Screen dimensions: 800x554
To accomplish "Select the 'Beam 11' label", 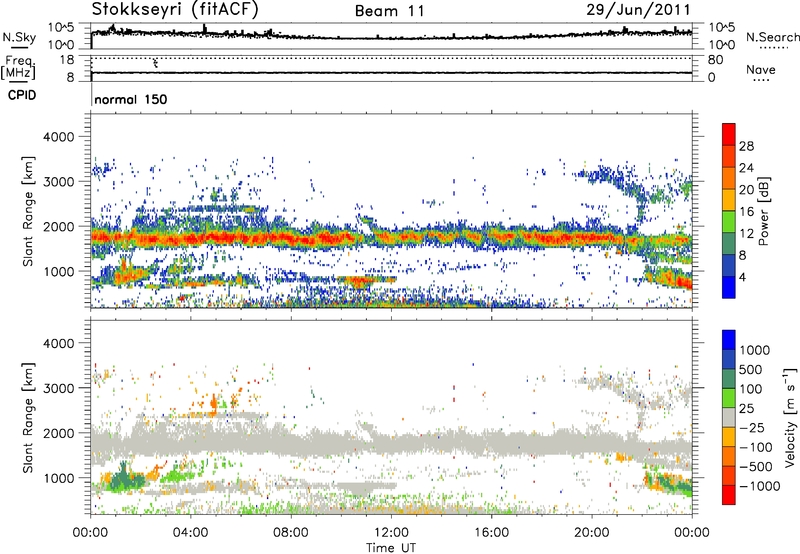I will coord(390,11).
